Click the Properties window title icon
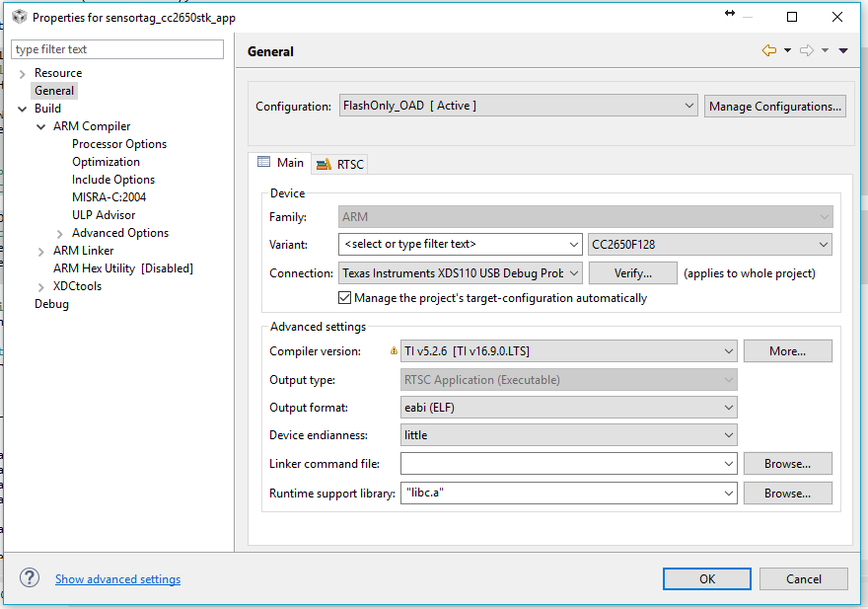The width and height of the screenshot is (868, 609). 19,17
